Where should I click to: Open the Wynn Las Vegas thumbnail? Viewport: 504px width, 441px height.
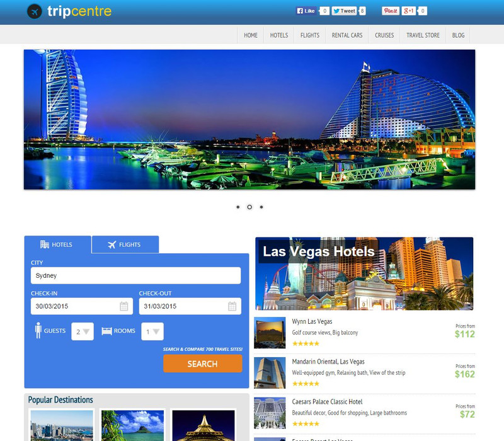point(270,333)
